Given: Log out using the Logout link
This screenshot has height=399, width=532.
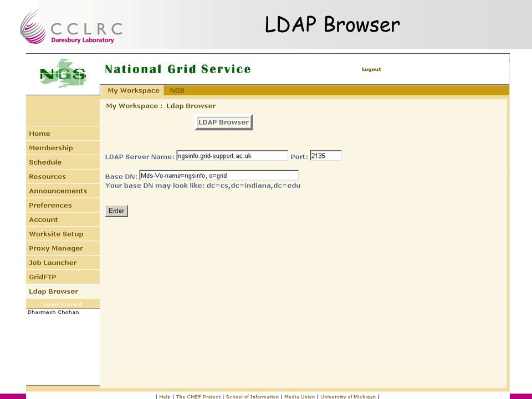Looking at the screenshot, I should coord(371,69).
